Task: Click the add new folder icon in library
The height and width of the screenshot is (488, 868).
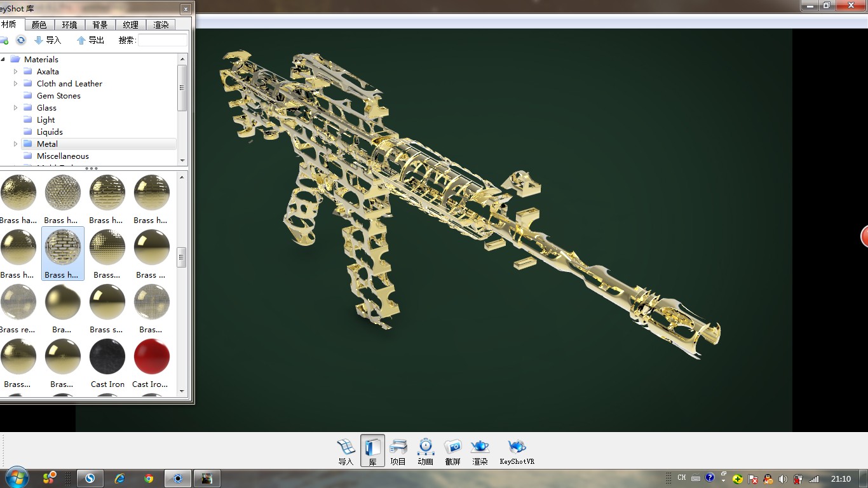Action: [x=3, y=40]
